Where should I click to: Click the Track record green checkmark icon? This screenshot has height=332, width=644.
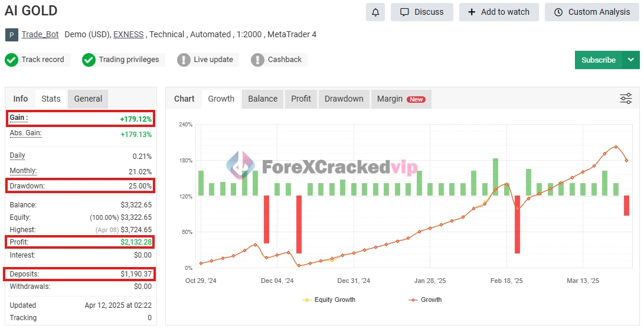pyautogui.click(x=11, y=60)
